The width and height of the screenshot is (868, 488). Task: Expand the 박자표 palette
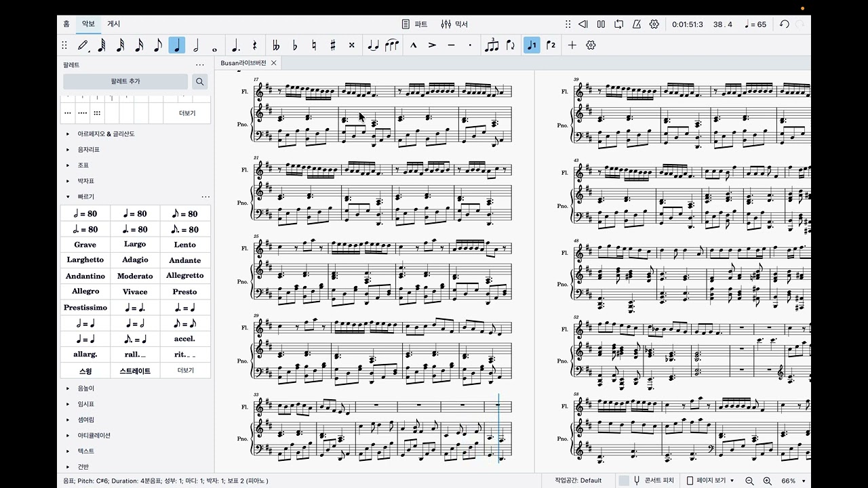tap(68, 181)
